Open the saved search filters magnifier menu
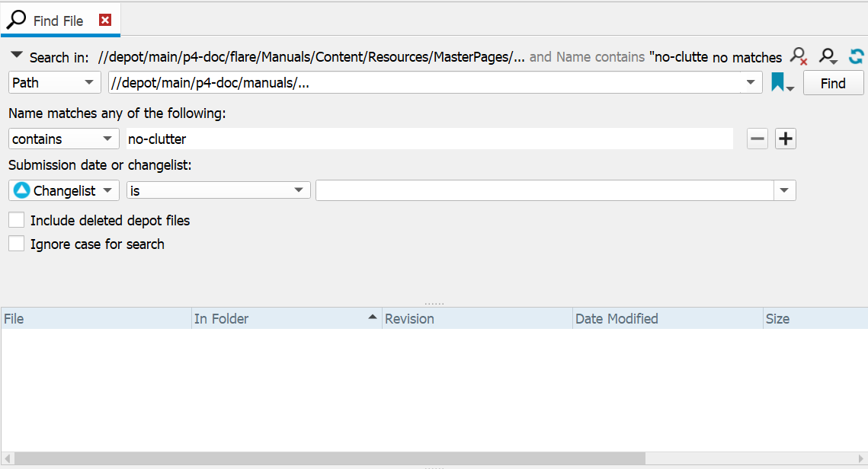Screen dimensions: 868x469 (828, 56)
